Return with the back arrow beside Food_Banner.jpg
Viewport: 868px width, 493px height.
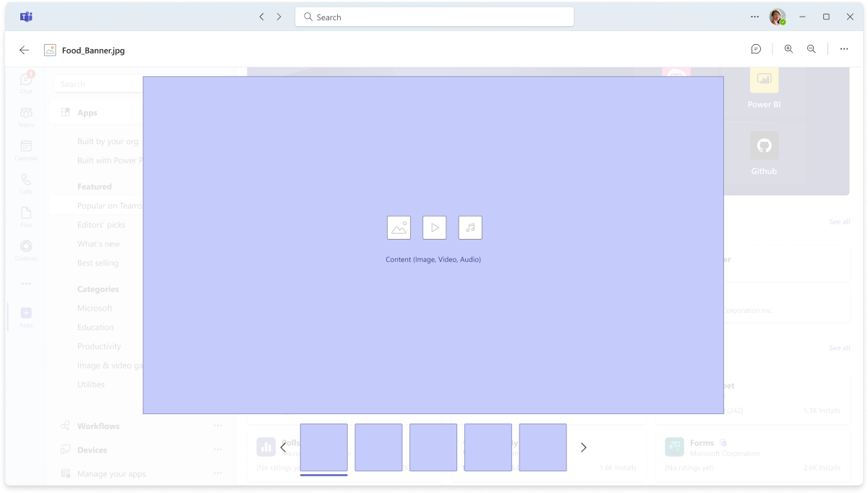point(25,50)
